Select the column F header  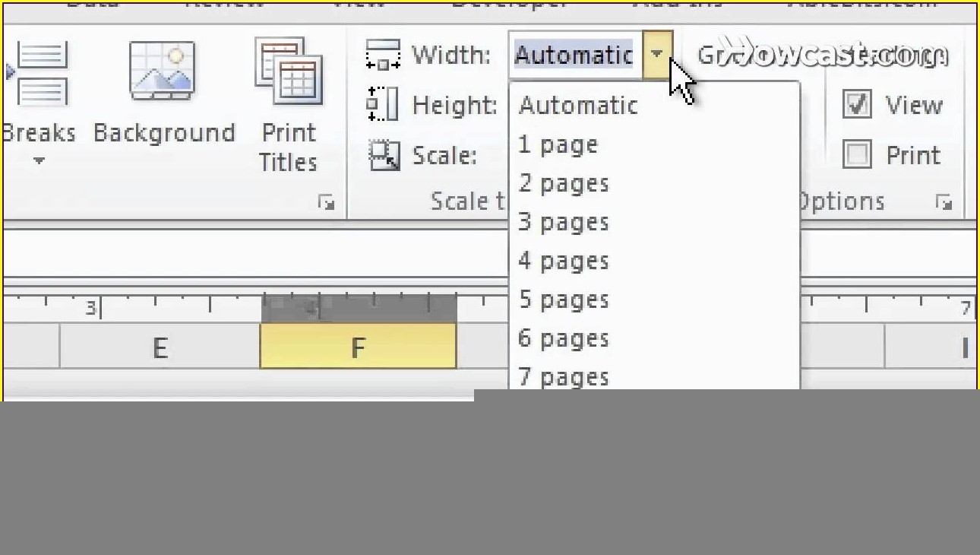click(x=358, y=347)
